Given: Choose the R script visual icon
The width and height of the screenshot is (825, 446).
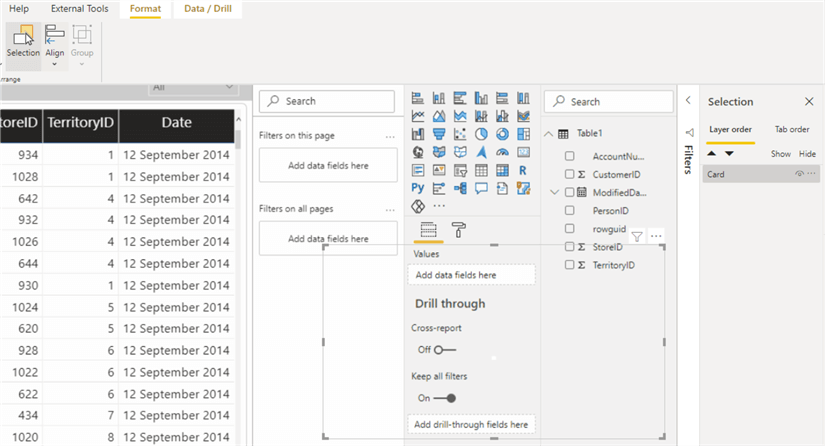Looking at the screenshot, I should tap(523, 170).
